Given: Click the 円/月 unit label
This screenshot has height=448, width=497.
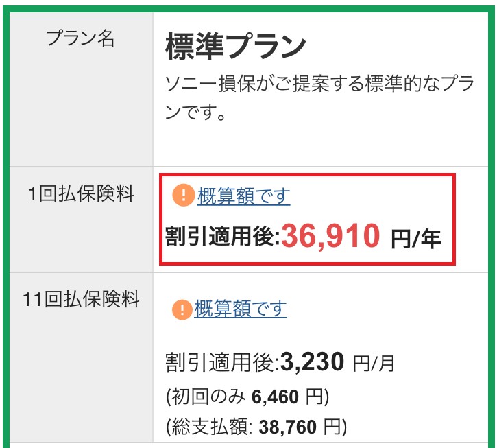Looking at the screenshot, I should (374, 363).
